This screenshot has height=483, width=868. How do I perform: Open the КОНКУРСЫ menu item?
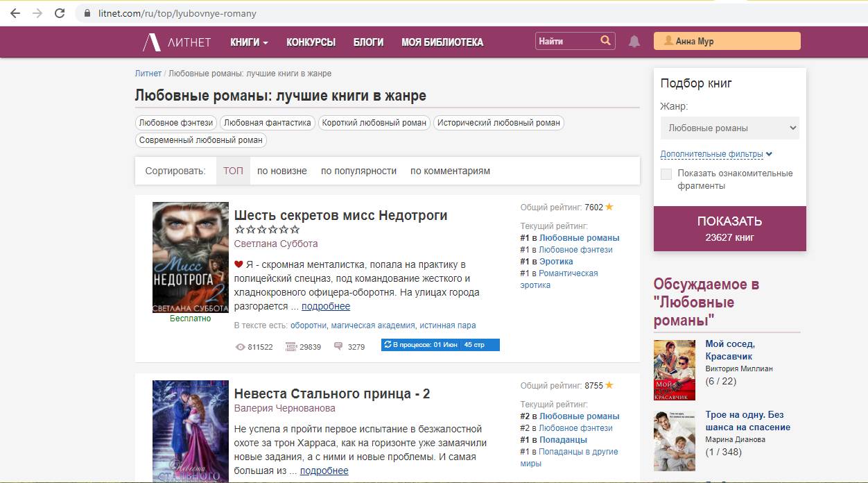pyautogui.click(x=311, y=42)
